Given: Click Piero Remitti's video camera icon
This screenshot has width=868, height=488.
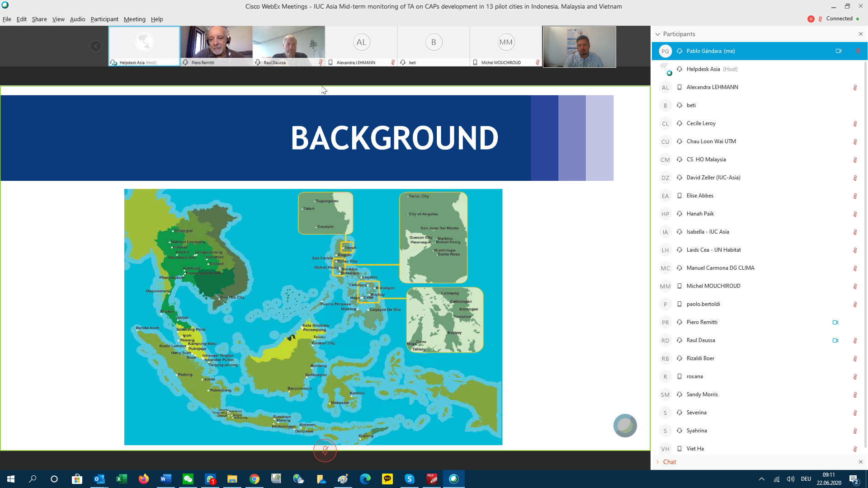Looking at the screenshot, I should coord(835,322).
